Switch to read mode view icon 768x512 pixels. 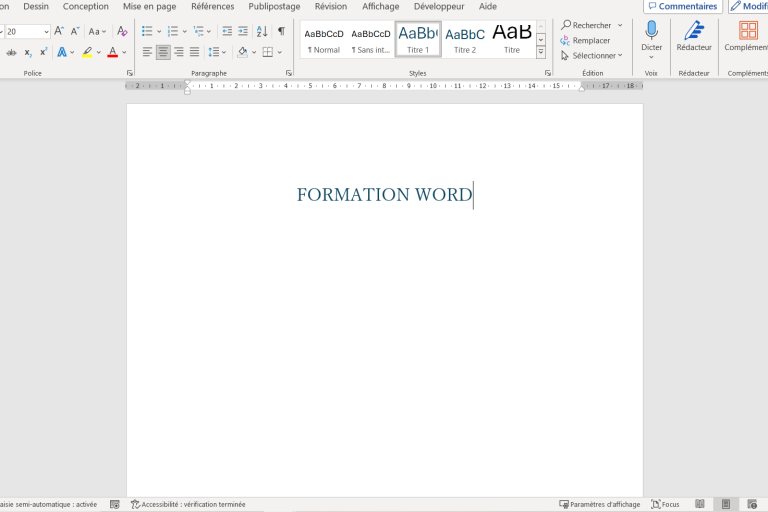700,504
